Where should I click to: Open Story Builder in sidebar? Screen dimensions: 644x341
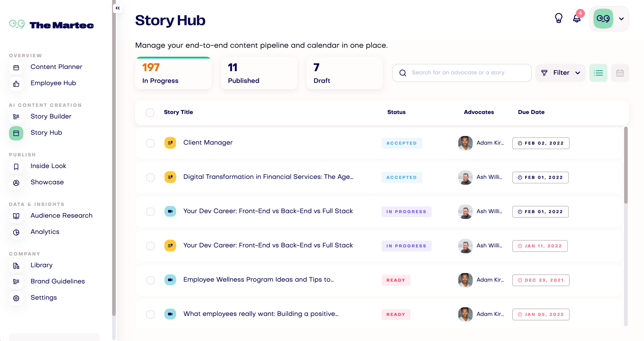pos(51,117)
